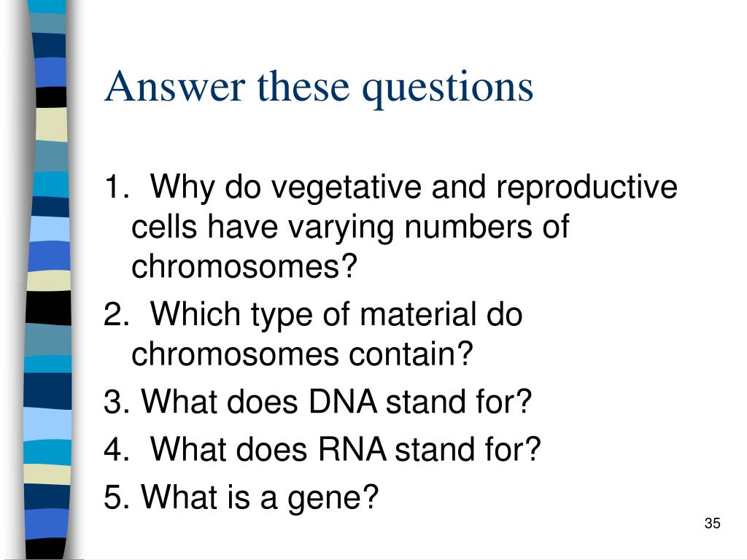747x560 pixels.
Task: Select the question What does RNA stand for
Action: (x=322, y=449)
